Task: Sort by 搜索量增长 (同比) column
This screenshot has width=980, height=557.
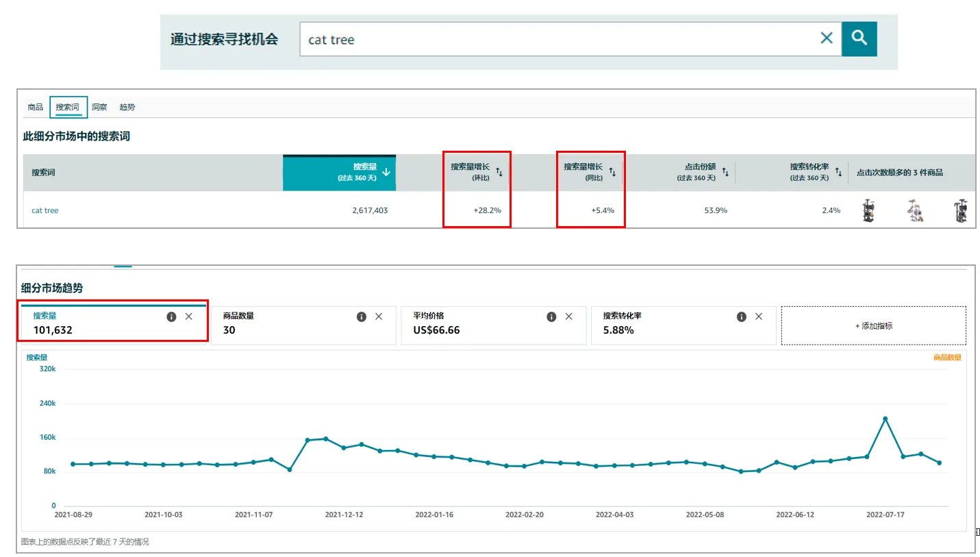Action: pos(613,172)
